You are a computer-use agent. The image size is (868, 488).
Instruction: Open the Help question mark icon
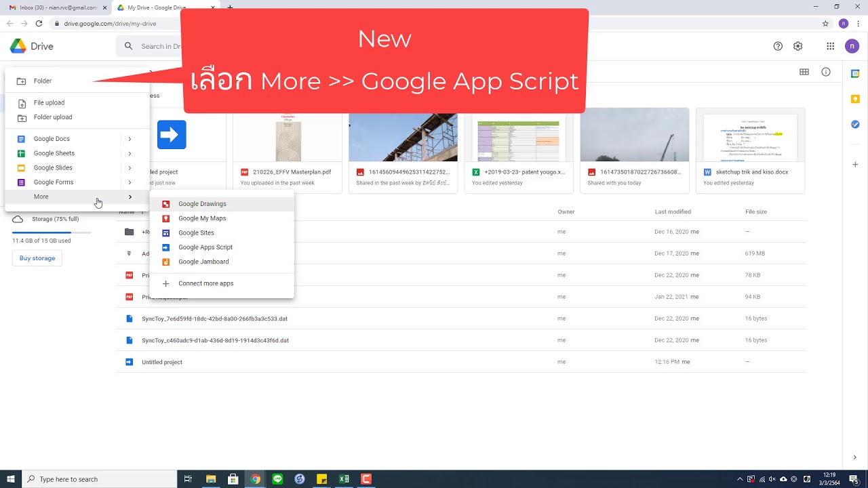click(x=778, y=46)
